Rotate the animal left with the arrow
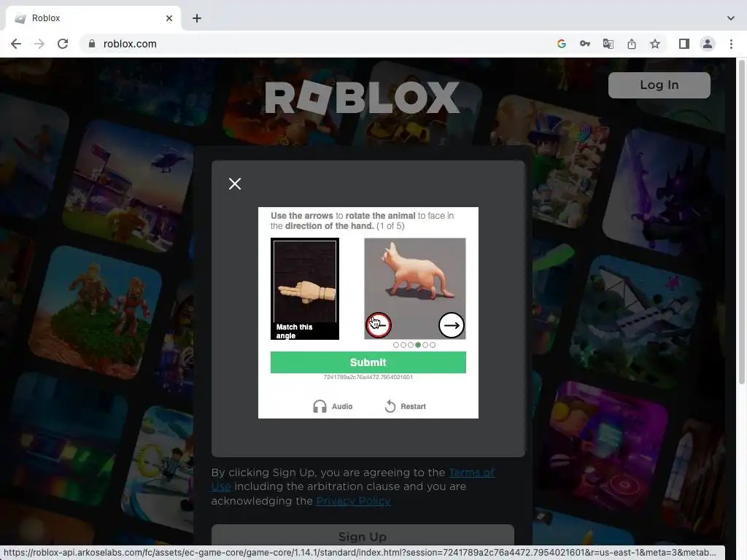Viewport: 747px width, 560px height. [x=379, y=325]
